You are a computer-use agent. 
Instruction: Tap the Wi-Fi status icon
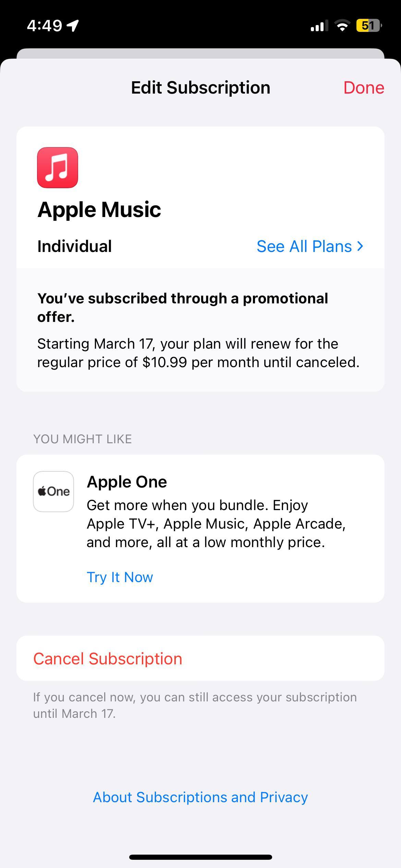[x=342, y=25]
